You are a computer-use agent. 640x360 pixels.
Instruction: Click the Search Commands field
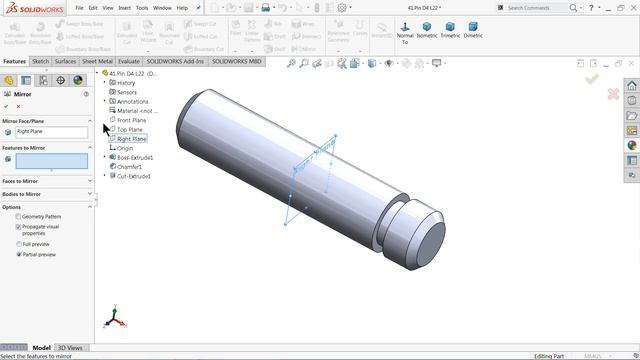click(536, 8)
